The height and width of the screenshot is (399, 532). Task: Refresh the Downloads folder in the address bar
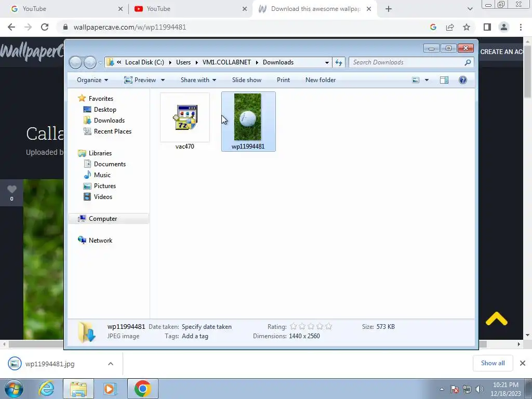click(339, 62)
